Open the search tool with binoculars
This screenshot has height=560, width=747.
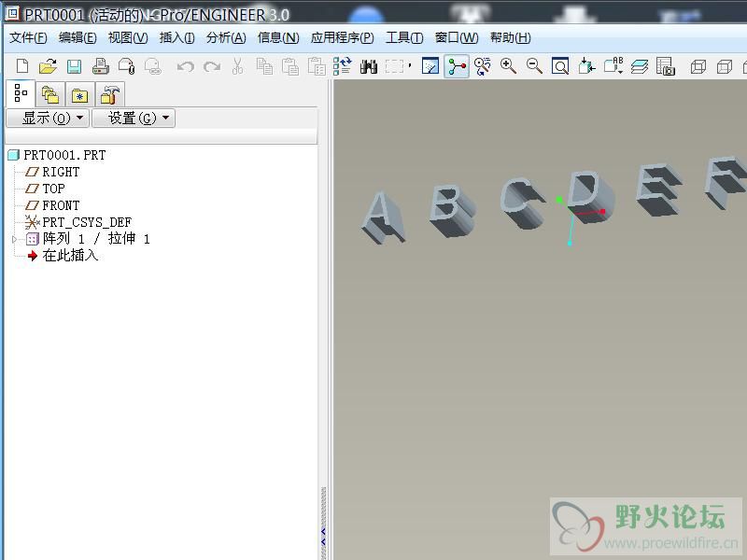click(x=368, y=66)
